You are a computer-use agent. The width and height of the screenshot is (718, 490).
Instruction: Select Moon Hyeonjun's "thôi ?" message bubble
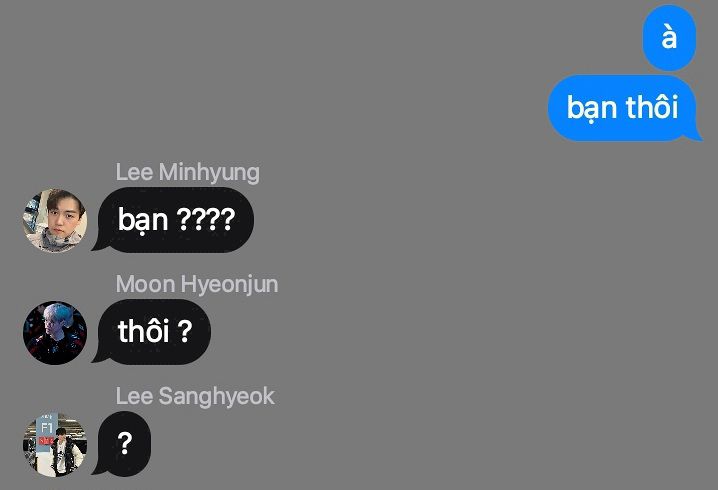pos(152,332)
